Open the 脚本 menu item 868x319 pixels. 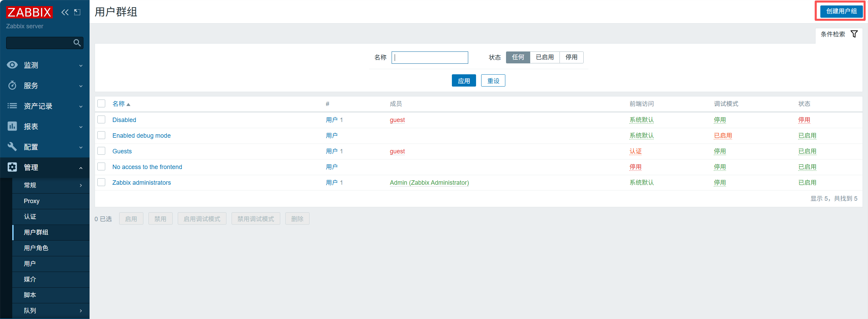click(51, 295)
